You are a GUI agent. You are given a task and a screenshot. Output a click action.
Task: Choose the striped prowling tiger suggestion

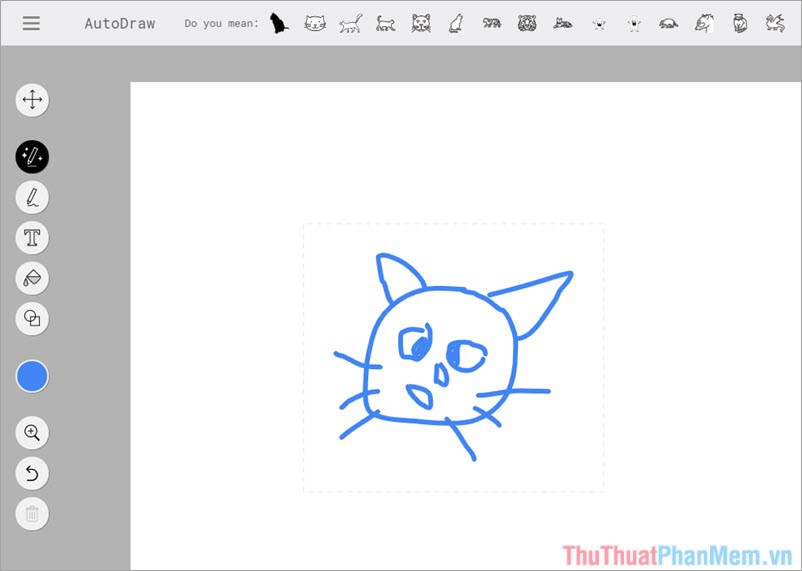tap(492, 23)
